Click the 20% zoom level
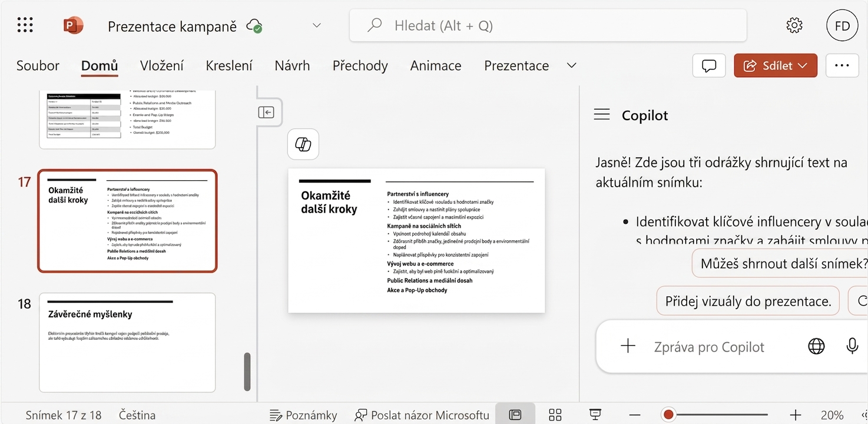Image resolution: width=868 pixels, height=424 pixels. [x=832, y=415]
